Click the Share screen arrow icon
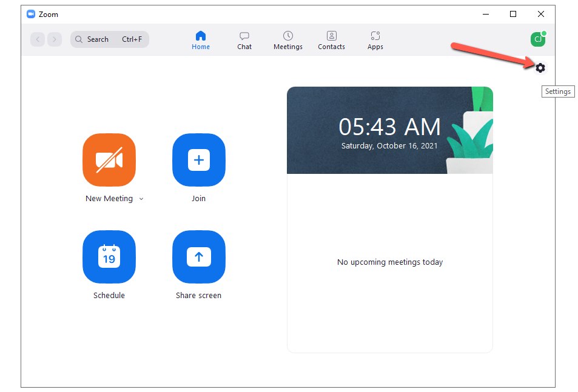578x392 pixels. pos(199,256)
